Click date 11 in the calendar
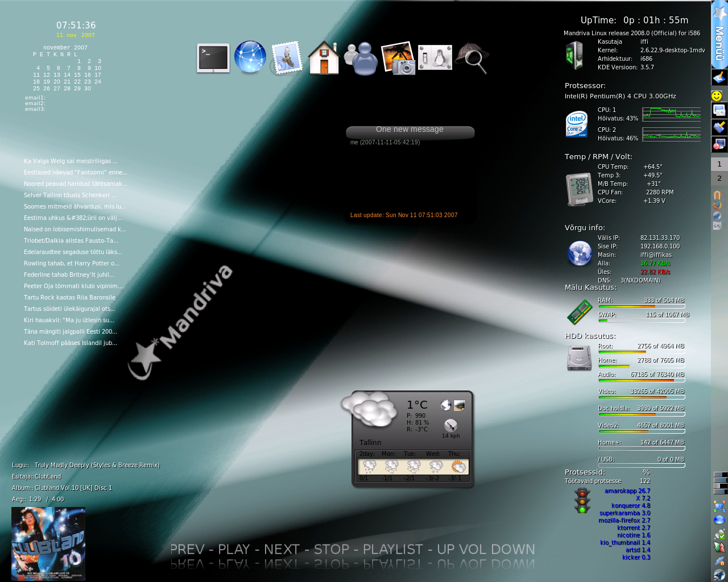The width and height of the screenshot is (728, 582). (x=36, y=75)
